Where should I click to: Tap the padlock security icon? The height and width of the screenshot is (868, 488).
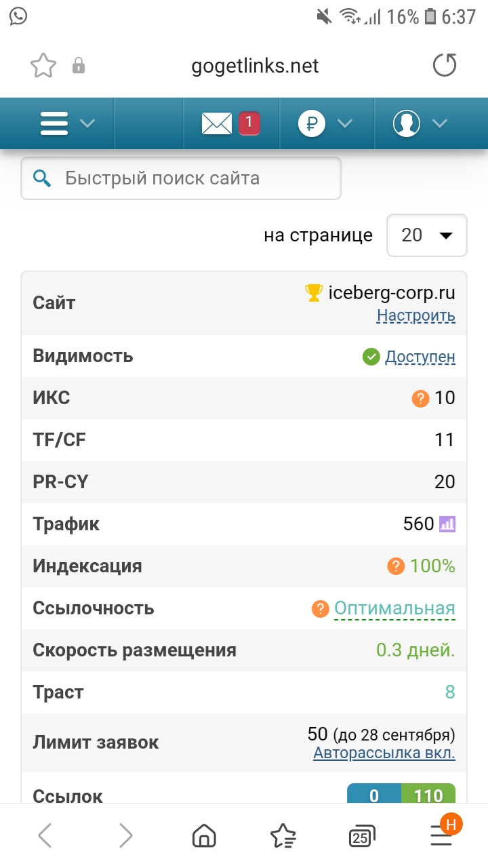(79, 66)
